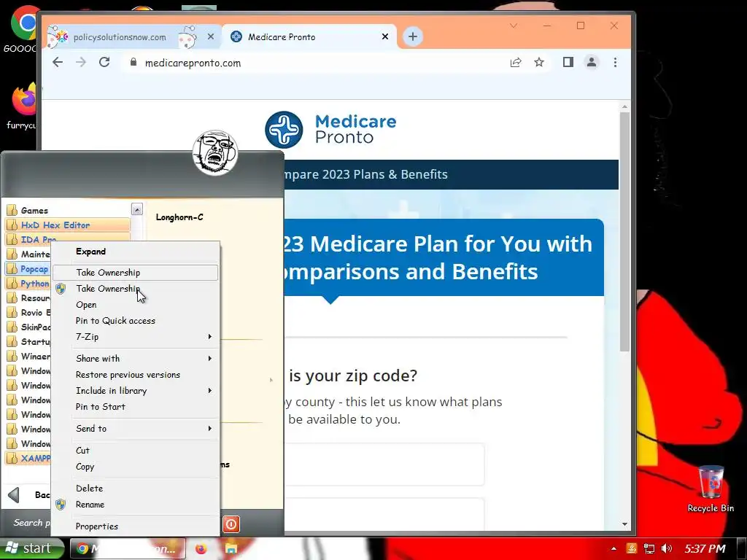The image size is (747, 560).
Task: Open the volume speaker tray icon
Action: 667,548
